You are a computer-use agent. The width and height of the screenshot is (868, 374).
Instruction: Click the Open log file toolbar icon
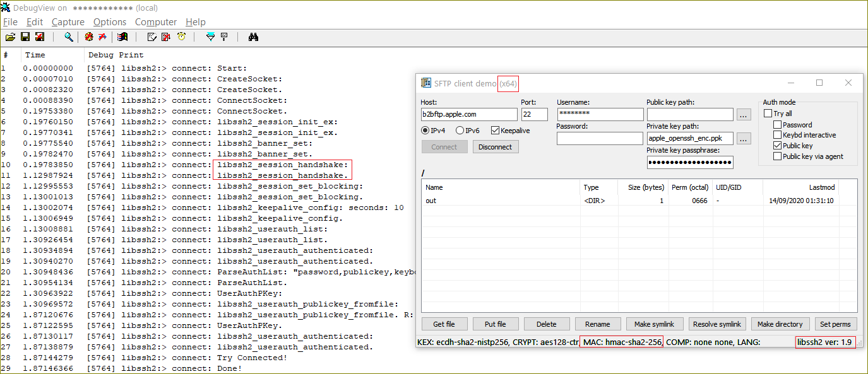point(11,37)
